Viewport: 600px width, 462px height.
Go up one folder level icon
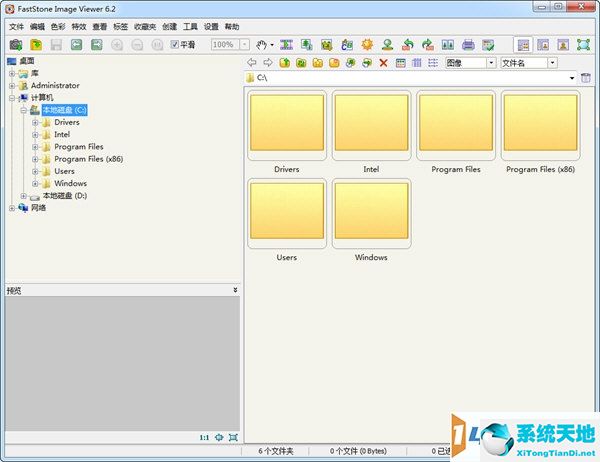coord(285,63)
